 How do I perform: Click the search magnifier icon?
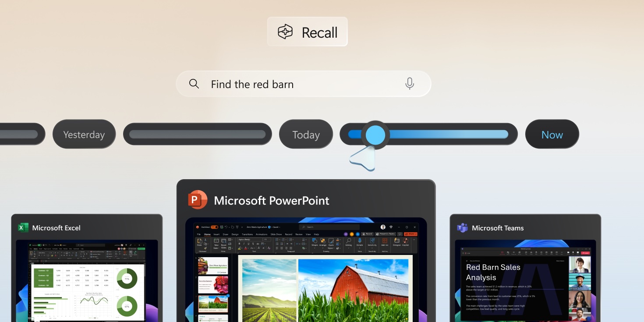tap(194, 84)
